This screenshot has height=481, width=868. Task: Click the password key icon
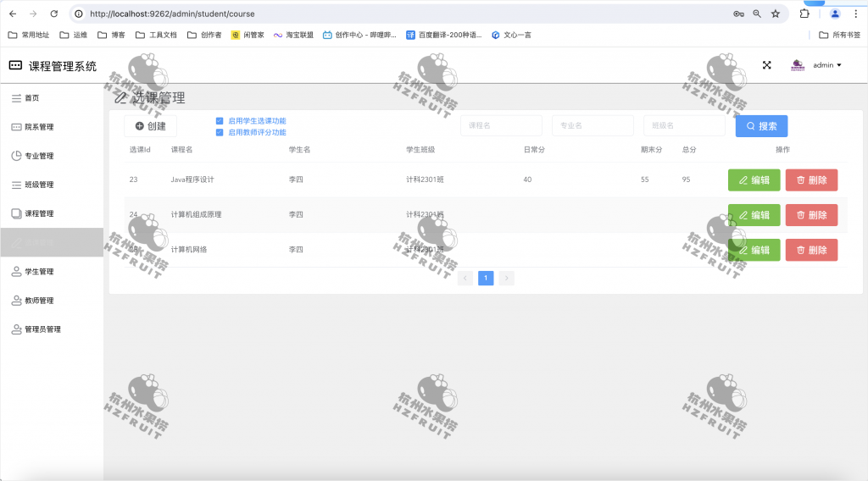click(738, 14)
